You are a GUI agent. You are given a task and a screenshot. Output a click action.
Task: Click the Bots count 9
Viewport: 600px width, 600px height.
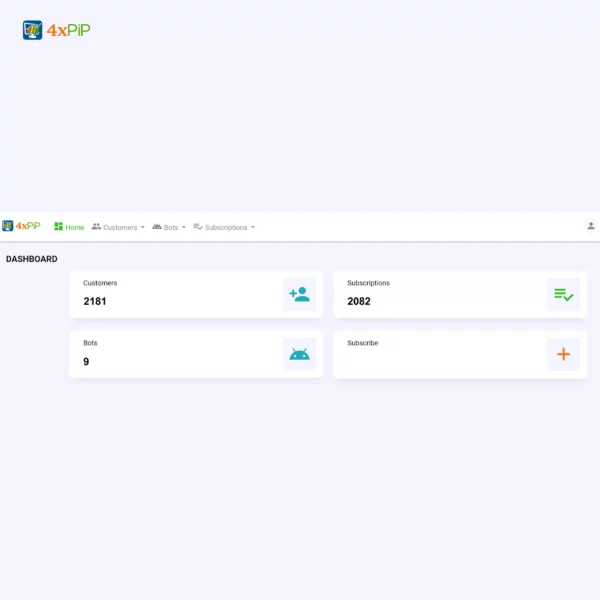(86, 361)
